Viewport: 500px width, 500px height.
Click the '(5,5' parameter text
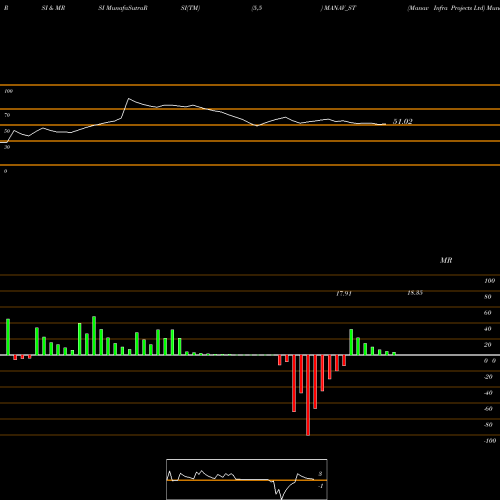point(257,8)
